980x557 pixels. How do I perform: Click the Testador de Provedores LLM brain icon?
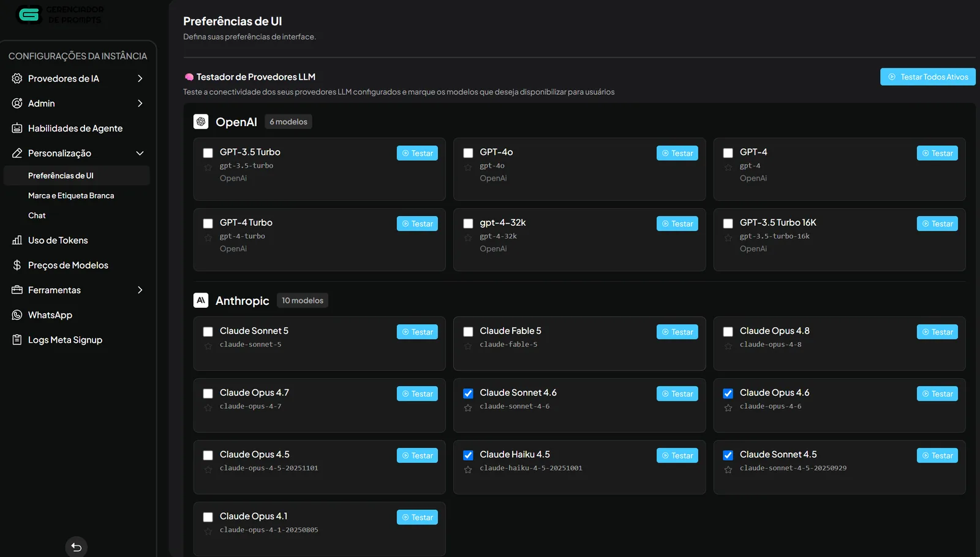tap(189, 77)
